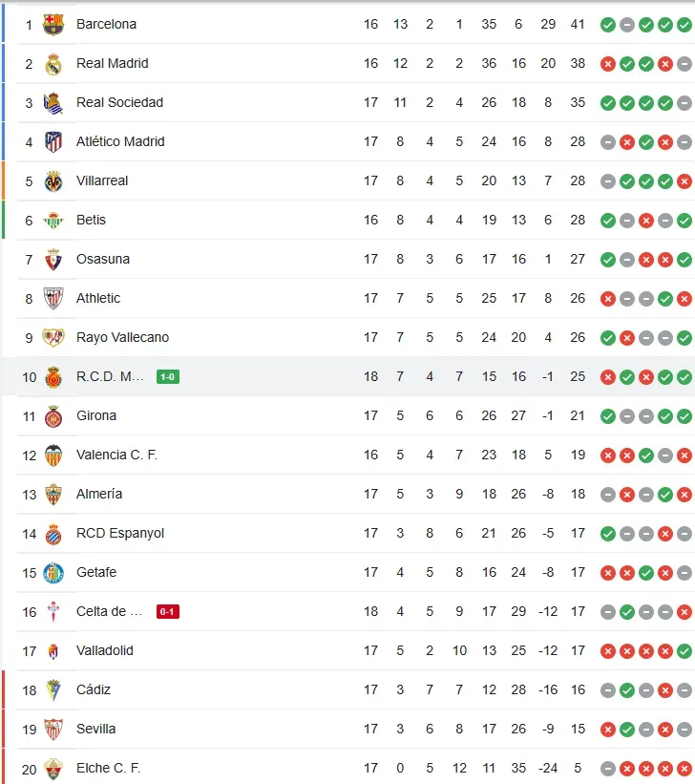The height and width of the screenshot is (784, 695).
Task: Click the Barcelona club crest
Action: (53, 24)
